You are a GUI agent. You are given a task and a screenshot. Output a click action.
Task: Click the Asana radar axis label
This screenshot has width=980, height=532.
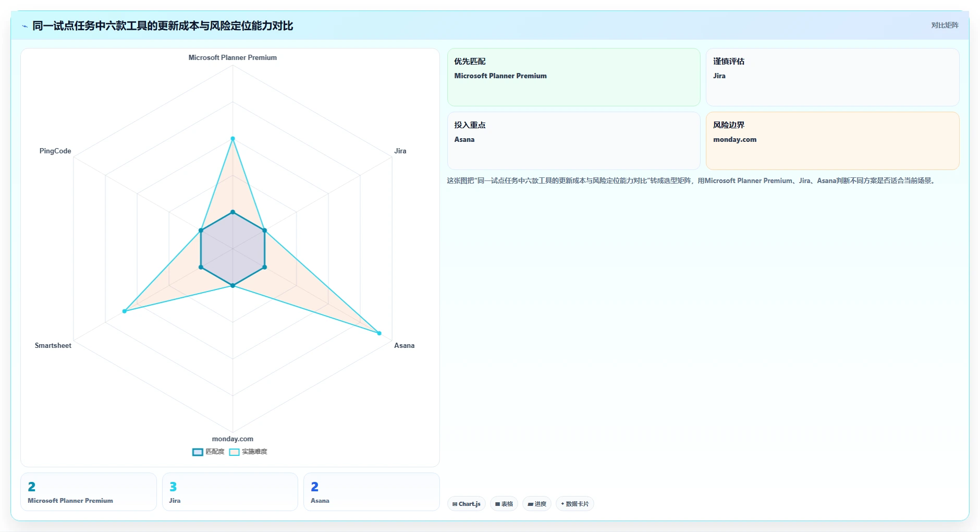click(405, 345)
